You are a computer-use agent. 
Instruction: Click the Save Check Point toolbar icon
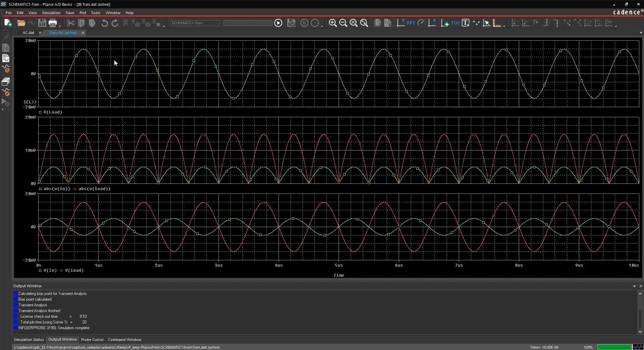click(x=291, y=23)
